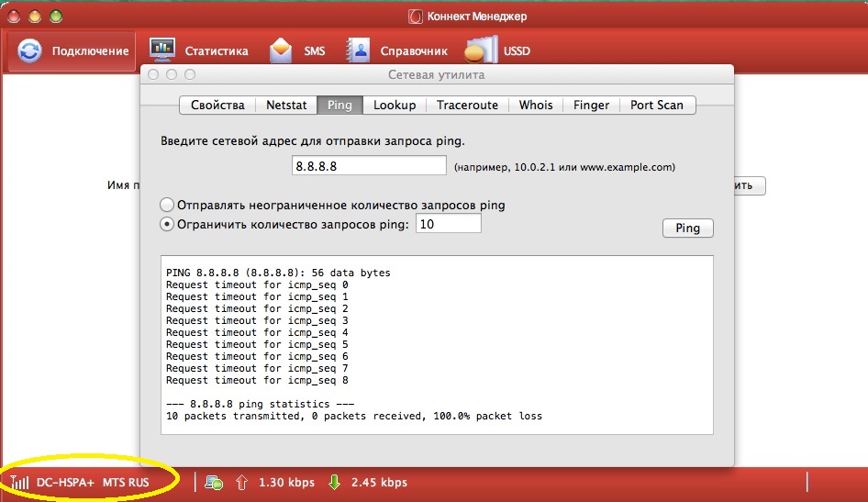The height and width of the screenshot is (502, 868).
Task: Zoom the Коннект Менеджер window
Action: (x=56, y=16)
